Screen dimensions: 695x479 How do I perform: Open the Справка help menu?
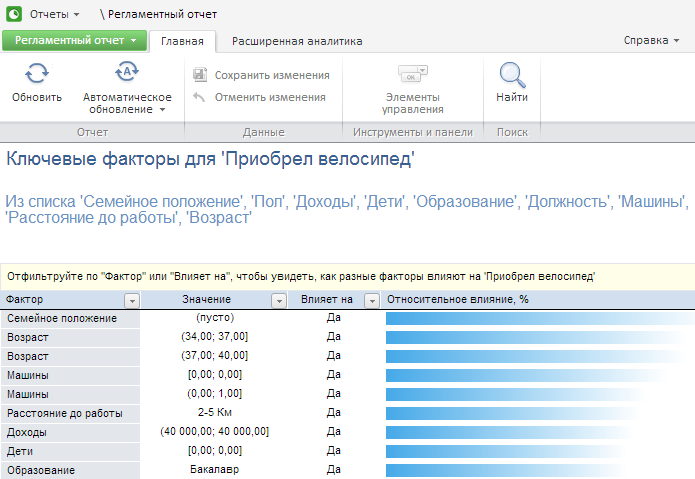click(651, 41)
